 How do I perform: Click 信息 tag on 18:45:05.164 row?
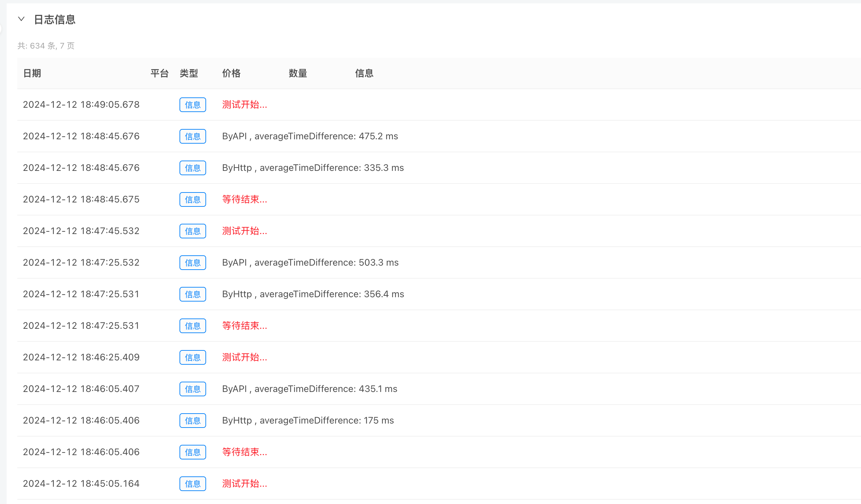tap(193, 483)
